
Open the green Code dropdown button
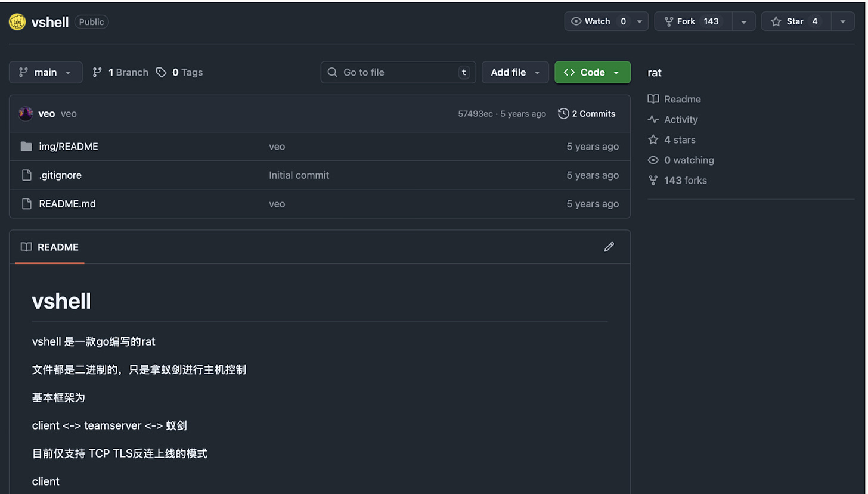[x=592, y=72]
